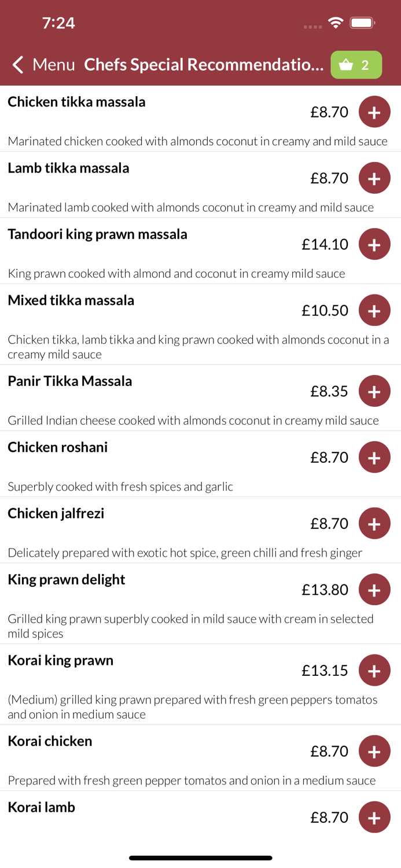Add Lamb tikka massala to the basket

coord(374,178)
